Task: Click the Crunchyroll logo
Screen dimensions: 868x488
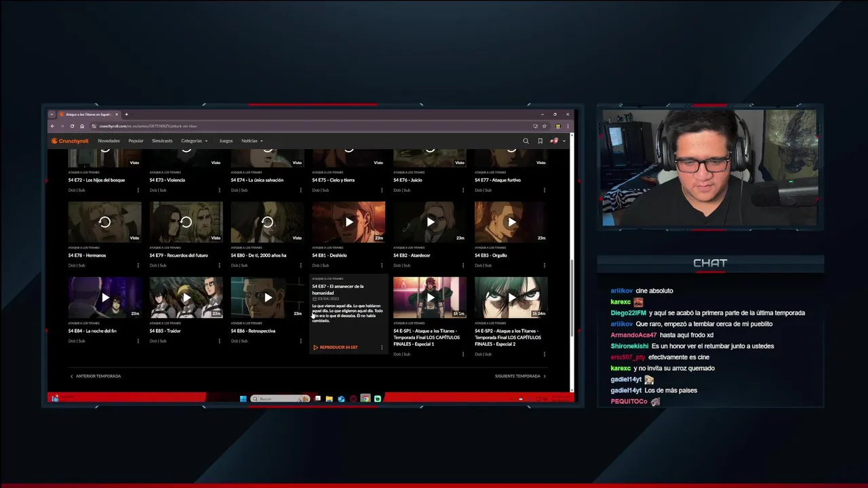Action: click(70, 141)
